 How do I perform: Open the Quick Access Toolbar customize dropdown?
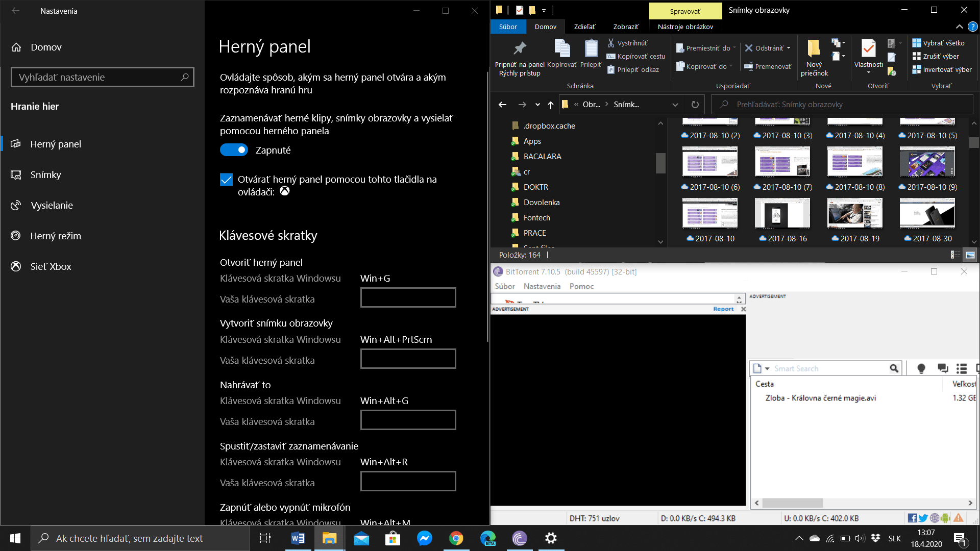pos(544,11)
